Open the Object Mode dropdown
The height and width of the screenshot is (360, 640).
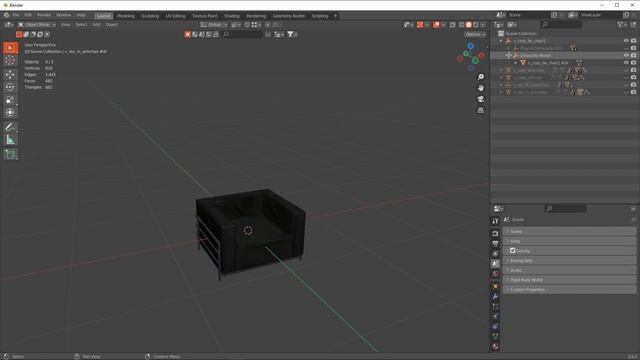coord(37,25)
